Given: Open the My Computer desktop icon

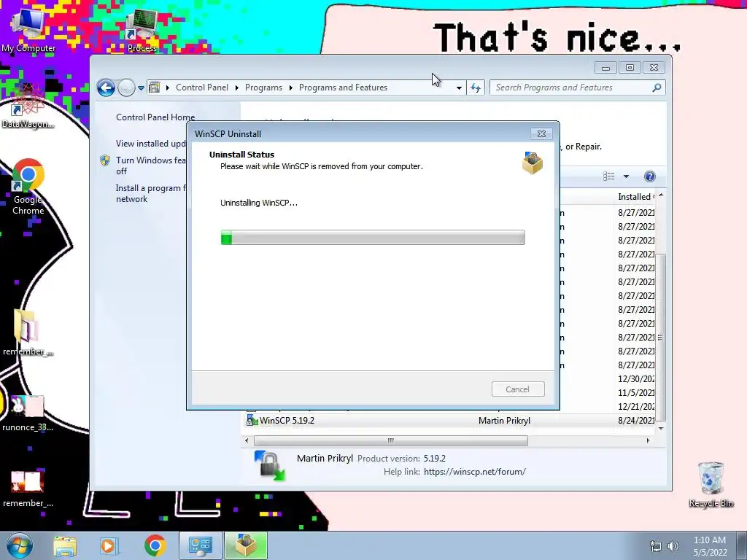Looking at the screenshot, I should pyautogui.click(x=28, y=29).
